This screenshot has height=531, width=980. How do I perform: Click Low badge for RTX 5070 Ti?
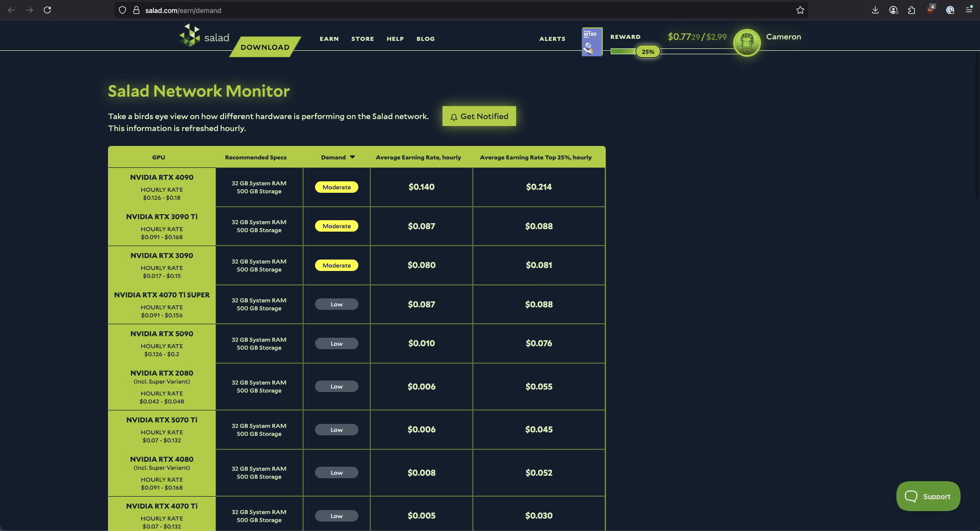336,430
